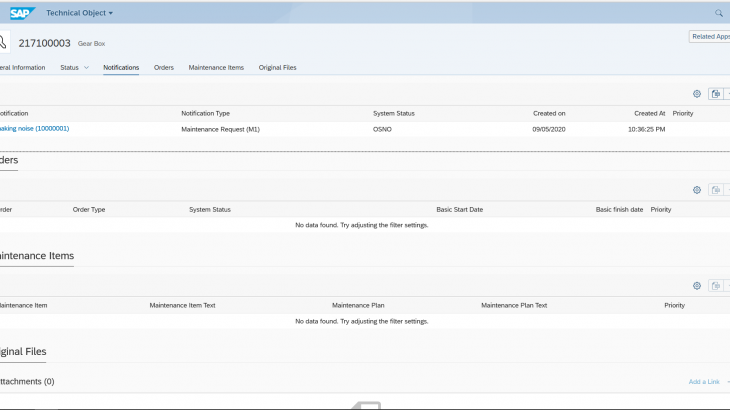Click the technical object wrench icon

pyautogui.click(x=4, y=43)
